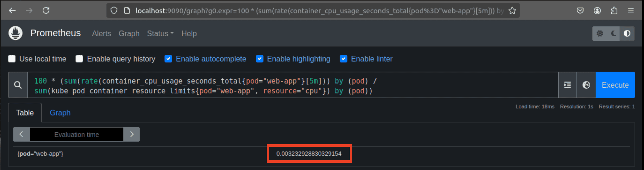Open the Alerts page
This screenshot has width=644, height=170.
point(102,33)
